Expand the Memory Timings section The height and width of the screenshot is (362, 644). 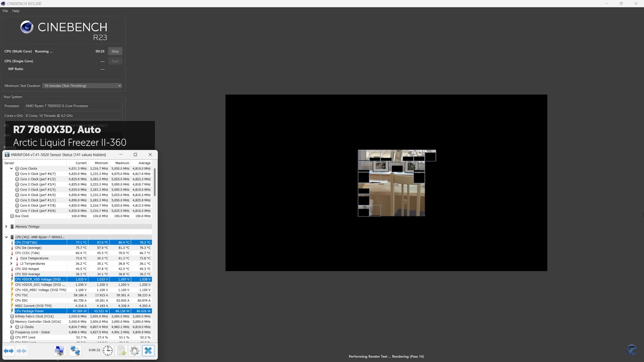(x=6, y=227)
